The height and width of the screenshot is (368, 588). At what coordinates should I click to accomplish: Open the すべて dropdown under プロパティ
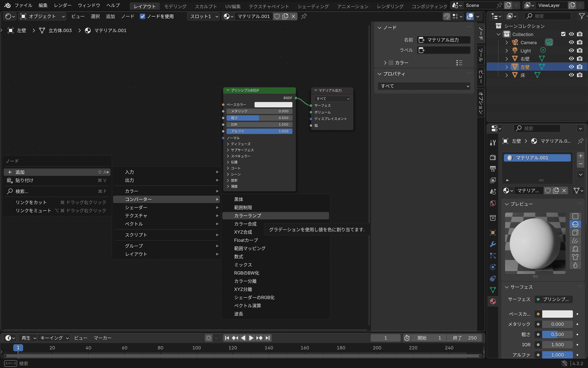424,86
